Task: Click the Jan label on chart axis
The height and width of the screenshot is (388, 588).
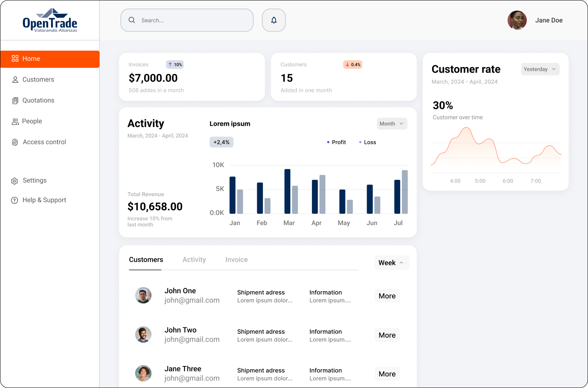Action: point(235,223)
